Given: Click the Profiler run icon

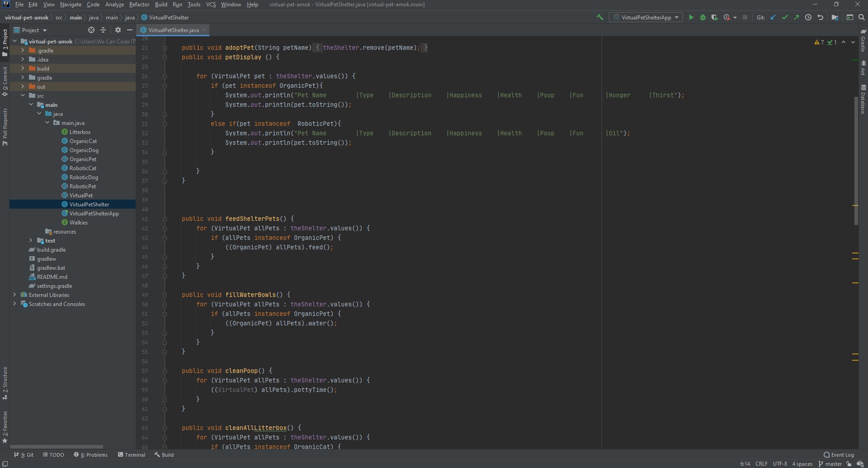Looking at the screenshot, I should pyautogui.click(x=726, y=17).
